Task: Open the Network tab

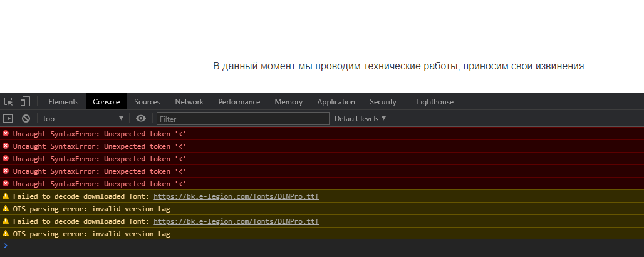Action: (x=189, y=102)
